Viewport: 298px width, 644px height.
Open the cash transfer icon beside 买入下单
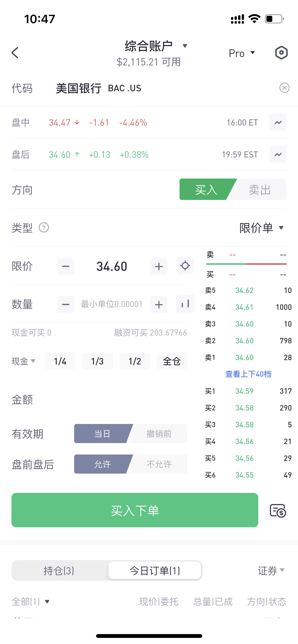[278, 510]
